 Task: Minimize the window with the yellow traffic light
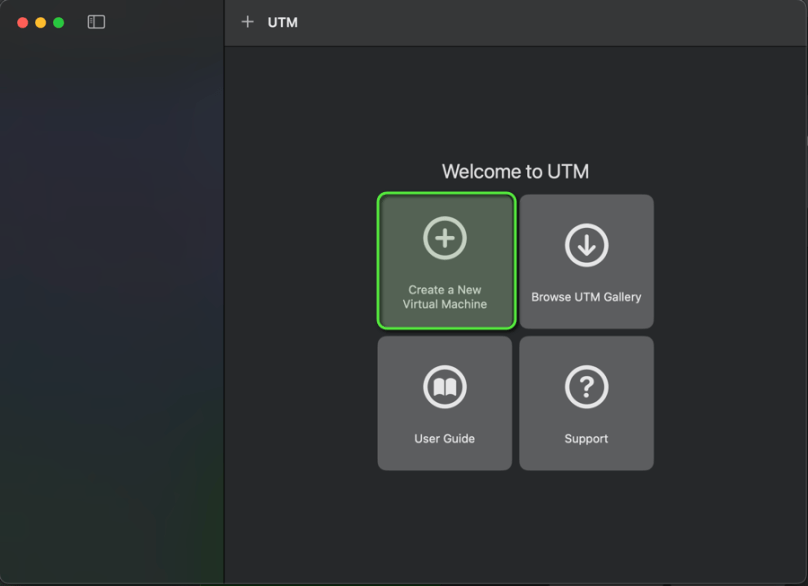(x=40, y=21)
